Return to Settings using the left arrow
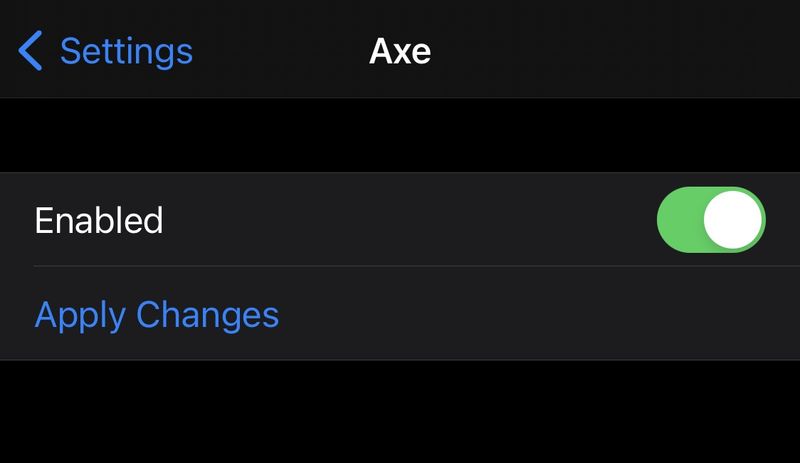This screenshot has height=463, width=800. pyautogui.click(x=30, y=51)
